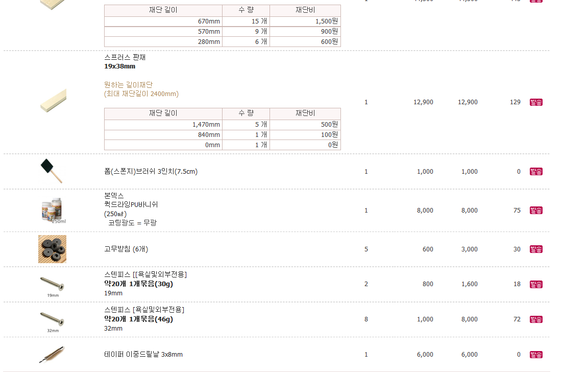Click the 코팅광도 = 무광 option text
This screenshot has width=588, height=372.
tap(132, 223)
